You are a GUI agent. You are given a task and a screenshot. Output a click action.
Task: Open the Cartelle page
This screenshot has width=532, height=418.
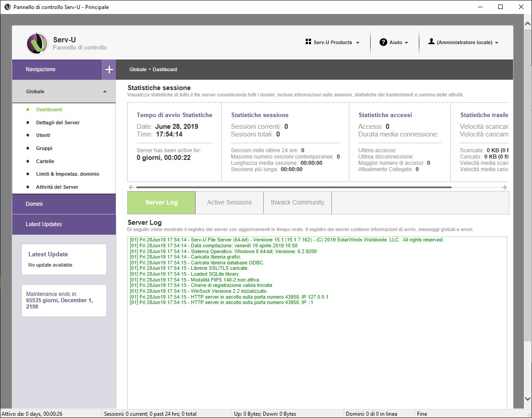click(x=45, y=161)
